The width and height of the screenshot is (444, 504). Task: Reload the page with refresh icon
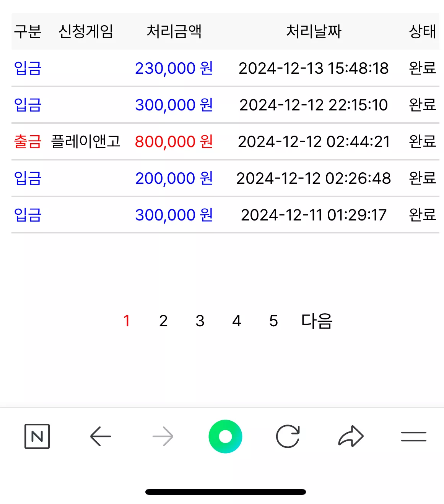coord(288,436)
